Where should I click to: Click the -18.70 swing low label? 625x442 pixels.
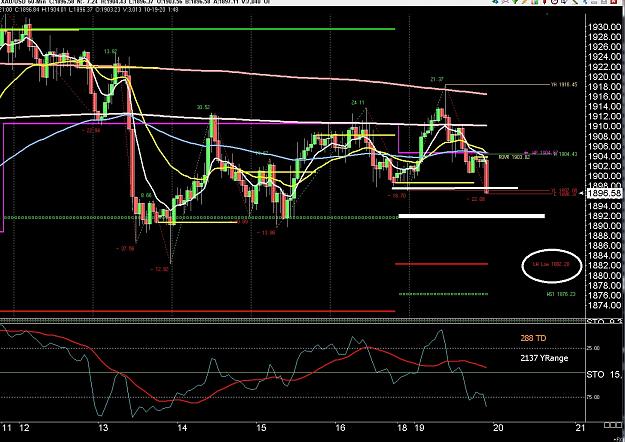point(399,196)
